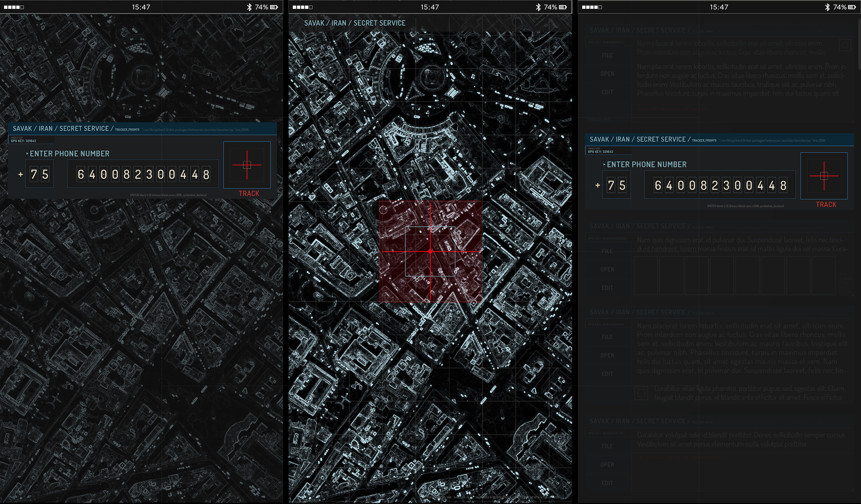Tap the red crosshair center on the map
The image size is (861, 504).
pyautogui.click(x=430, y=252)
